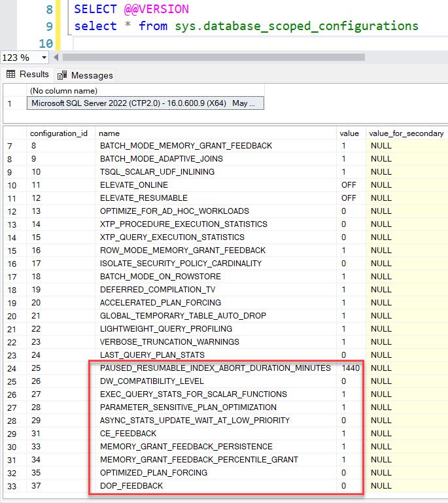This screenshot has height=503, width=448.
Task: Click the value column header
Action: (x=351, y=133)
